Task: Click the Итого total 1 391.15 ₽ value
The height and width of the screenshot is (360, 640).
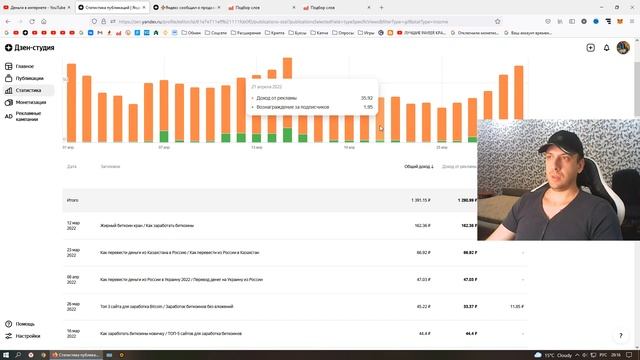Action: coord(421,200)
